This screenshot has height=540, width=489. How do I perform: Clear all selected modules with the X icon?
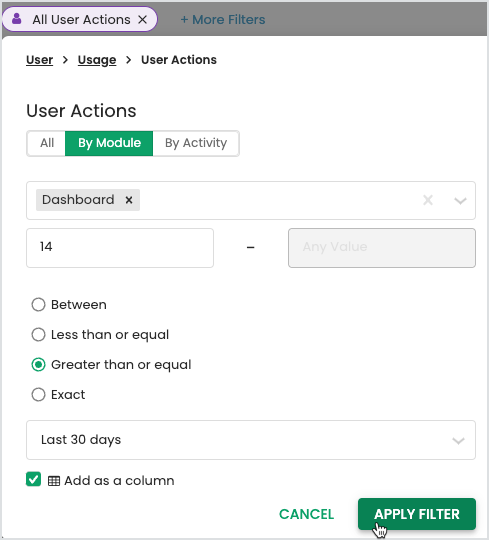[x=428, y=200]
